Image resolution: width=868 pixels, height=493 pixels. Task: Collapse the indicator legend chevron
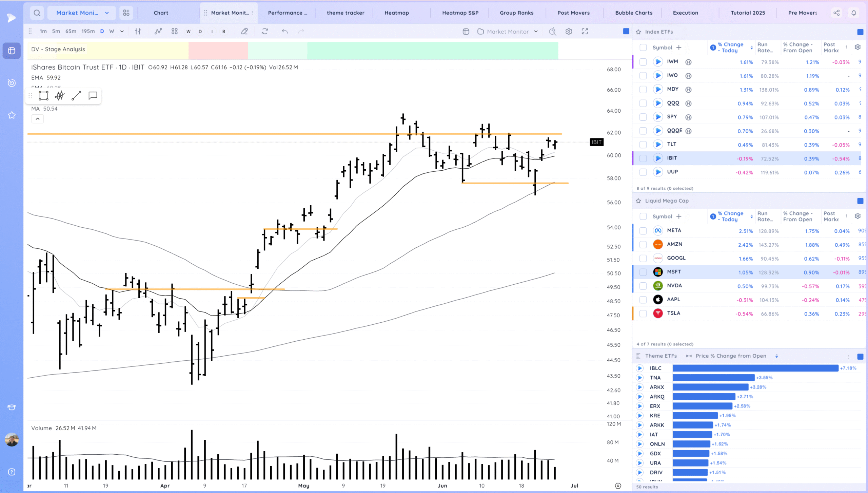(x=38, y=119)
